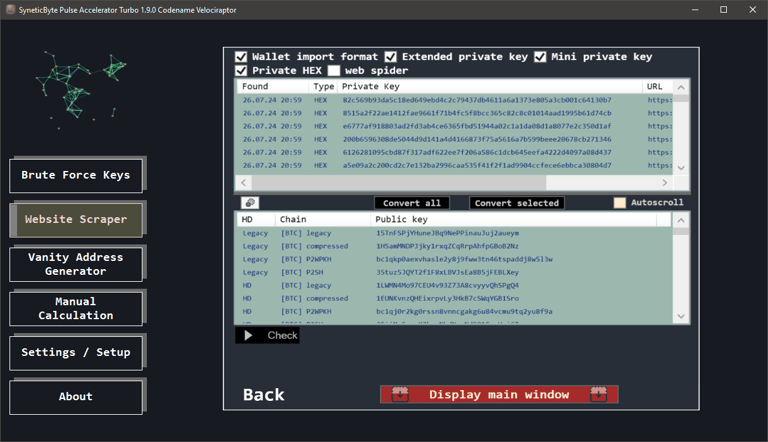Click the Public key column header
768x442 pixels.
514,220
